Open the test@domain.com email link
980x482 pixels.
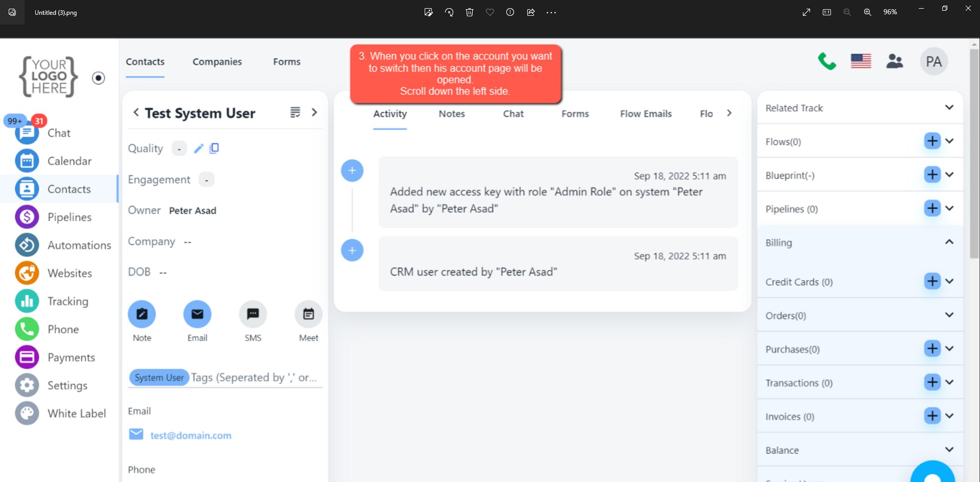click(190, 436)
